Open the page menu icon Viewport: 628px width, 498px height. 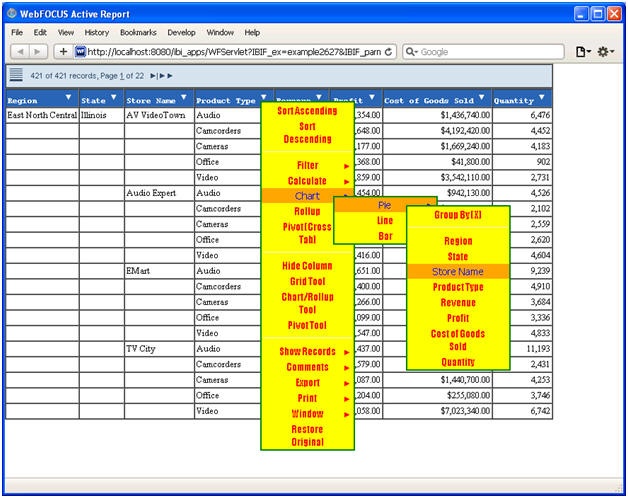583,52
